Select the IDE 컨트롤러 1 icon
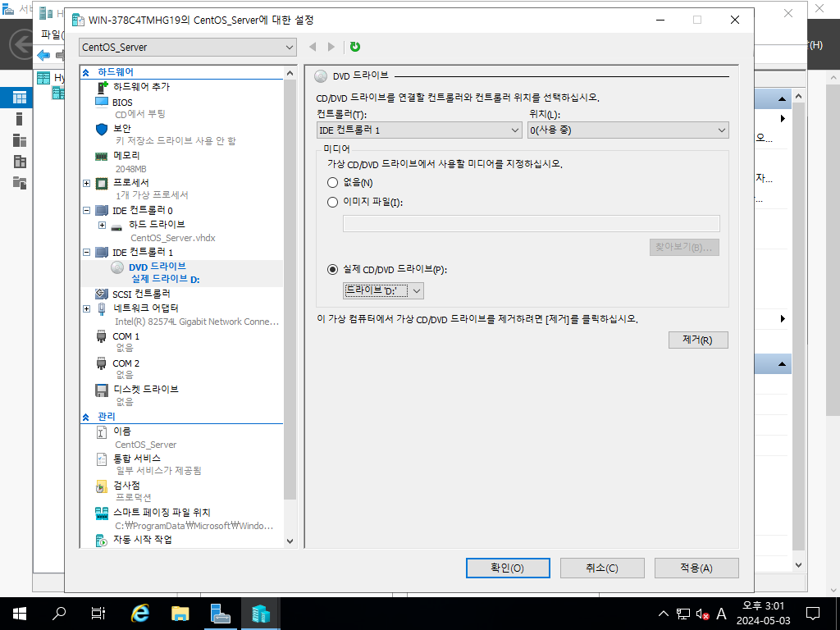840x630 pixels. (101, 253)
